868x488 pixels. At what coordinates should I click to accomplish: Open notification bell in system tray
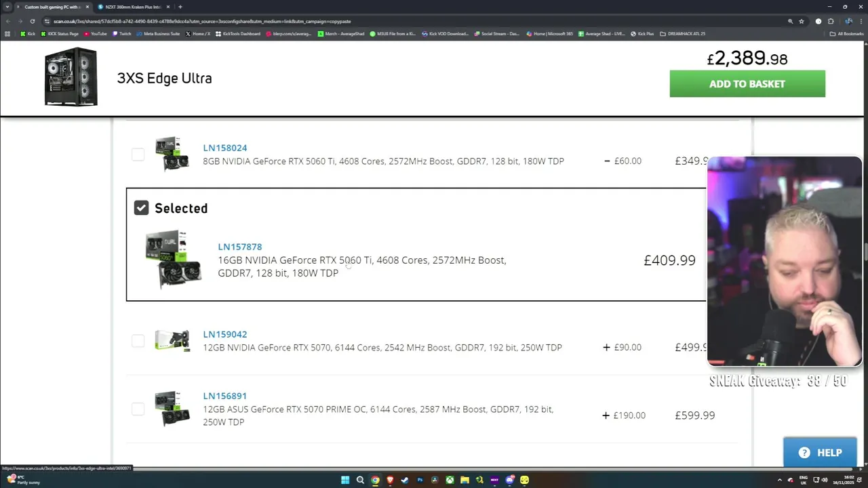(x=859, y=480)
